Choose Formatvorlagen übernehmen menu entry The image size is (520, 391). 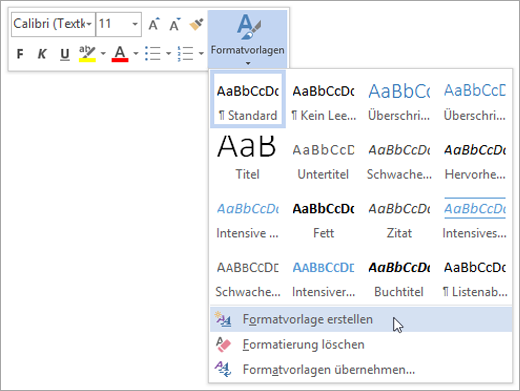361,370
